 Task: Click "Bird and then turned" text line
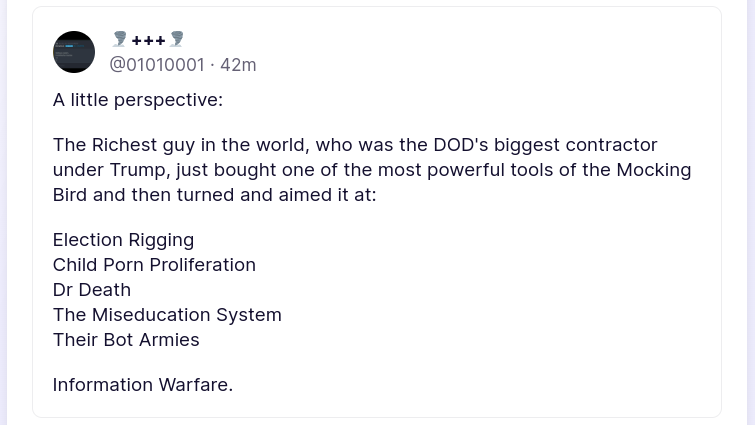[x=141, y=195]
